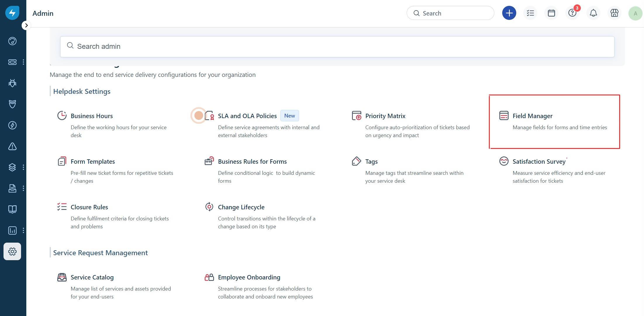Image resolution: width=644 pixels, height=316 pixels.
Task: Open the marketplace store icon
Action: [x=614, y=13]
